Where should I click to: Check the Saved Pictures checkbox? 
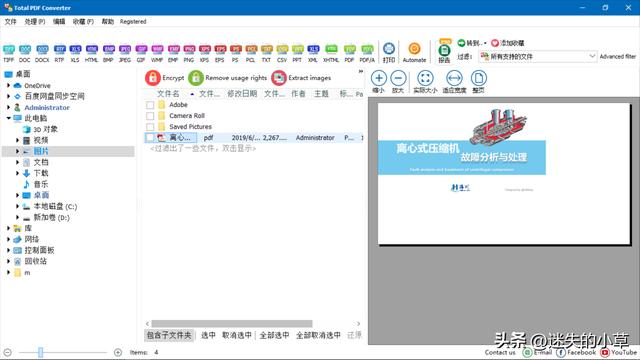click(150, 127)
